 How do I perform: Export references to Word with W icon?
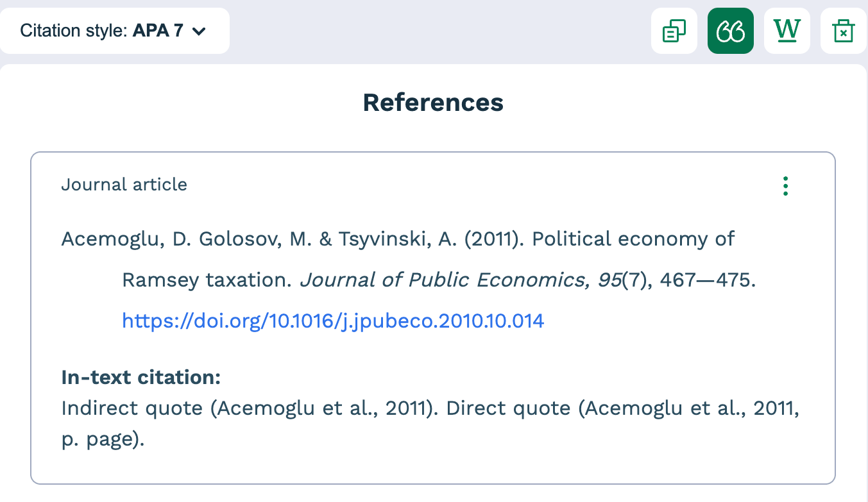[787, 31]
